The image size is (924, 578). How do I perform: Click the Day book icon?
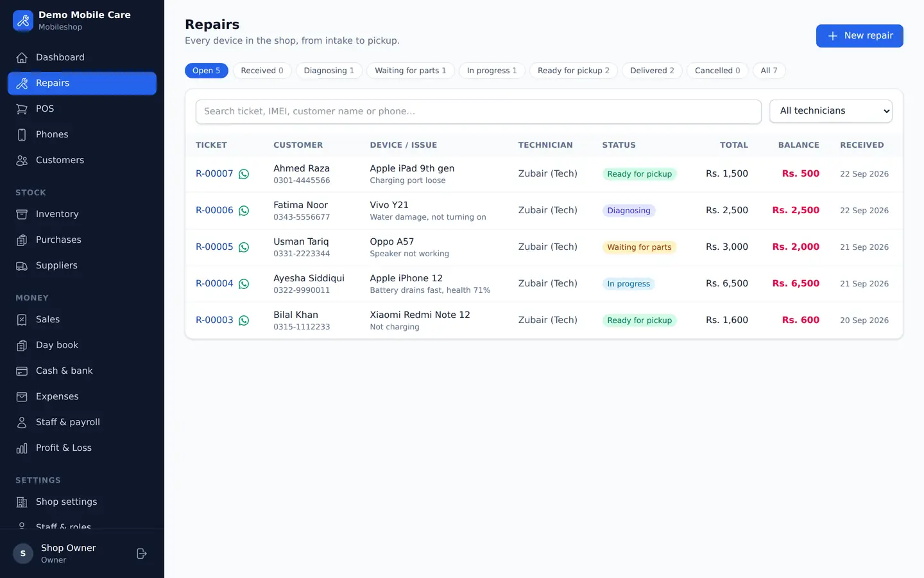point(22,345)
